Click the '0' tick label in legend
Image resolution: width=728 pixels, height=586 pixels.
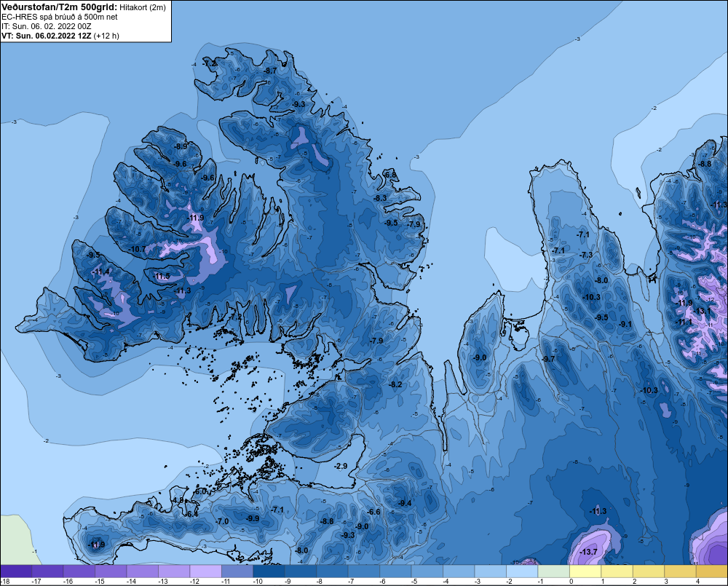571,582
